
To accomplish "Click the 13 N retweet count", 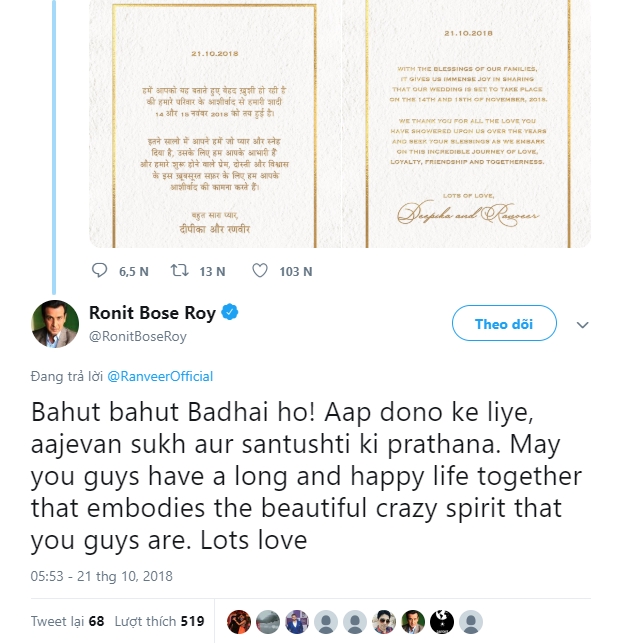I will [212, 270].
